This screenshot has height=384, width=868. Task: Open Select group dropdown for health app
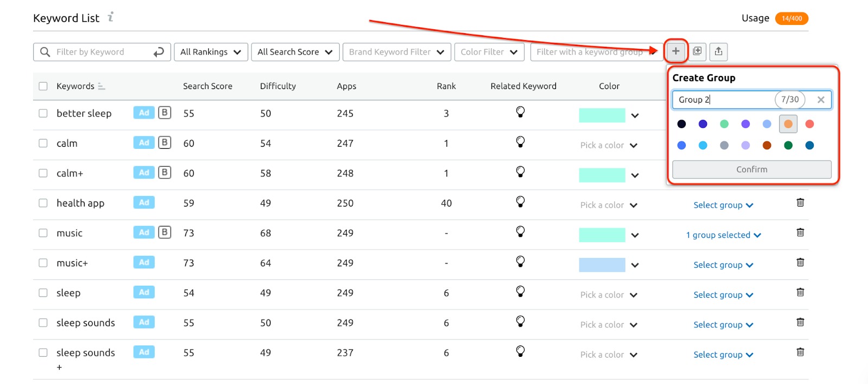coord(723,205)
